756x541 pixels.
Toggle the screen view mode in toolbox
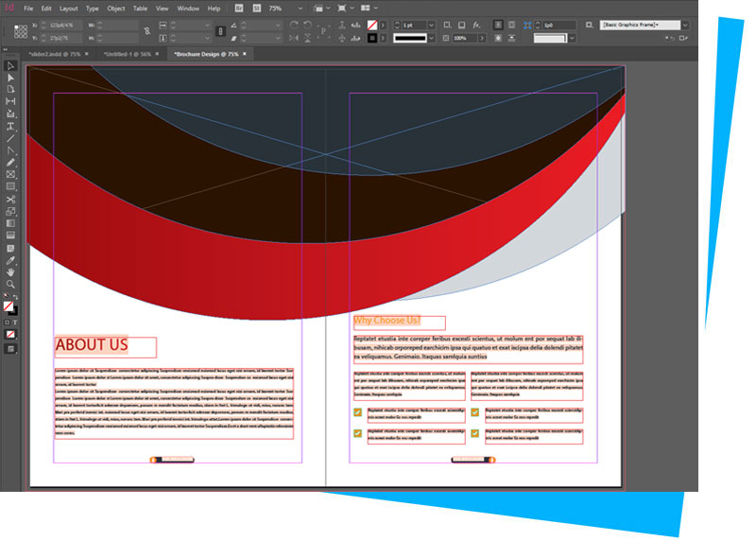pos(10,348)
